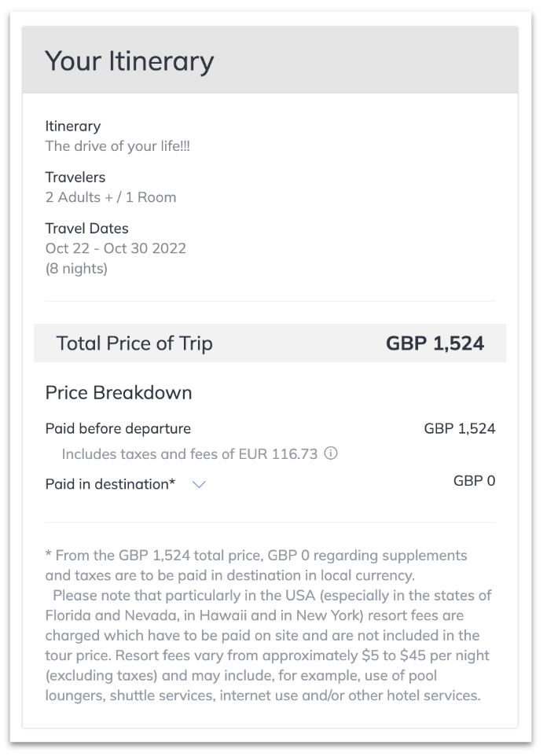Expand the Paid in destination chevron
Viewport: 547px width, 756px height.
click(199, 485)
